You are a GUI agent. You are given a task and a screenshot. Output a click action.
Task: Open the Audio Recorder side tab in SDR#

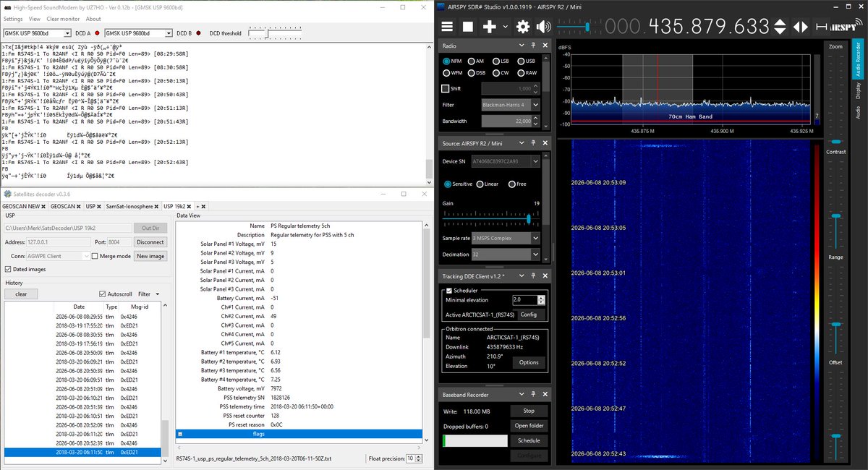pos(859,59)
